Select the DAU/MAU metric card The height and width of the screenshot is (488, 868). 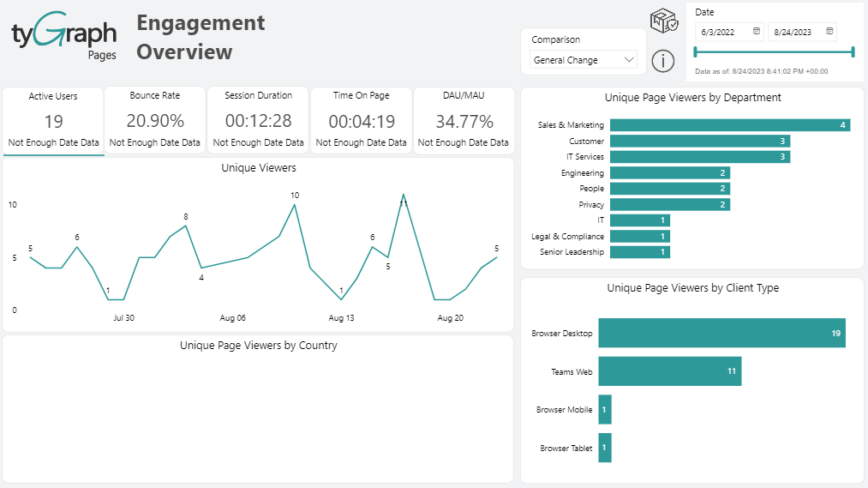(464, 120)
